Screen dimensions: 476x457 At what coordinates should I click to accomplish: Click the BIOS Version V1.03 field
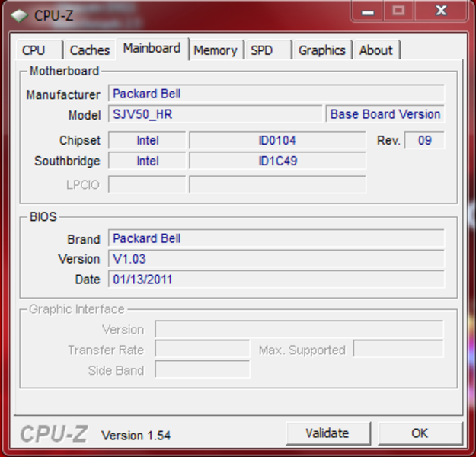click(x=276, y=259)
